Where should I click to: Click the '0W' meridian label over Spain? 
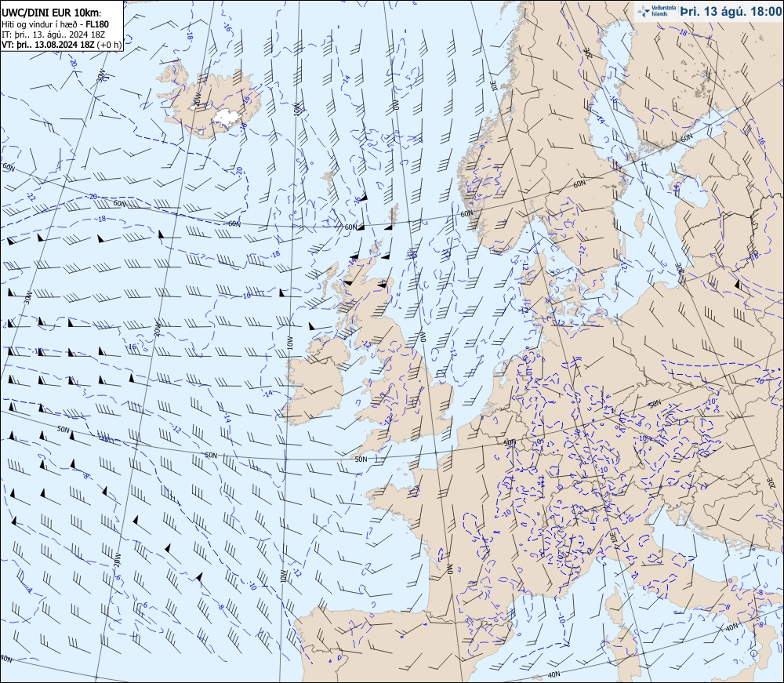[449, 569]
